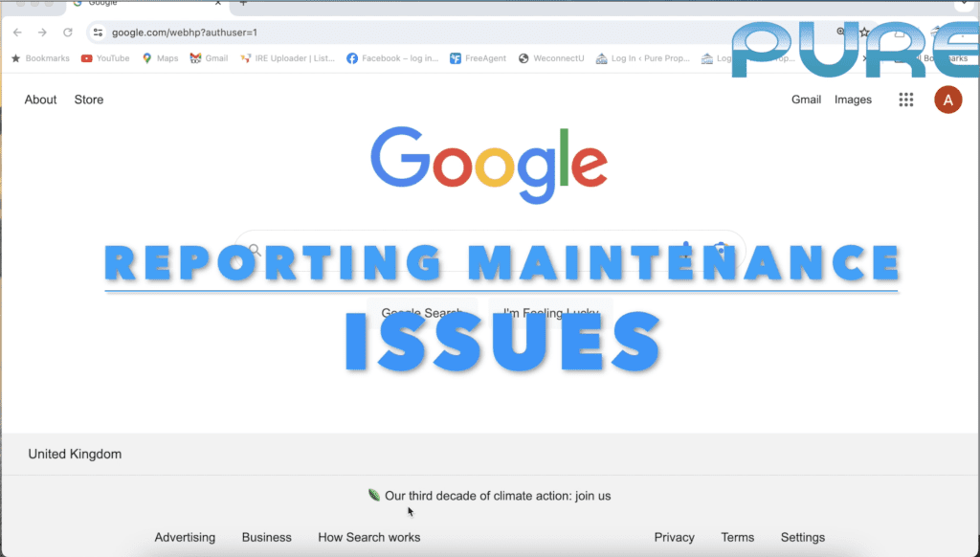Open the Business footer link

click(267, 537)
